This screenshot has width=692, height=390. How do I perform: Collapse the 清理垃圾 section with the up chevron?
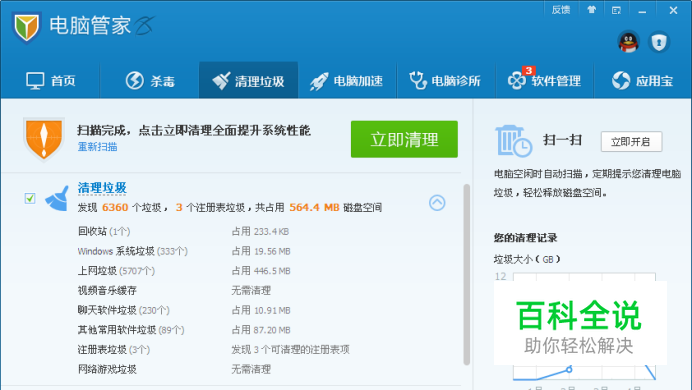(437, 202)
